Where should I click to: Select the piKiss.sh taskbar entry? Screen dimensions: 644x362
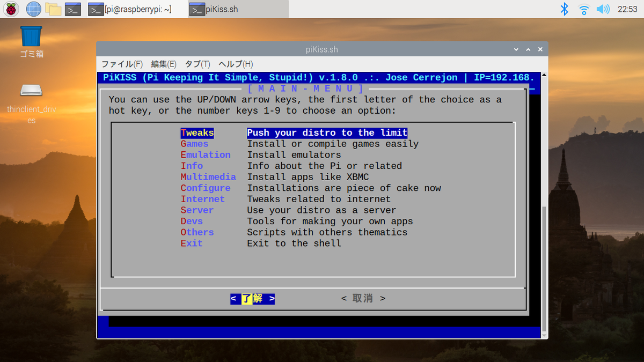238,9
